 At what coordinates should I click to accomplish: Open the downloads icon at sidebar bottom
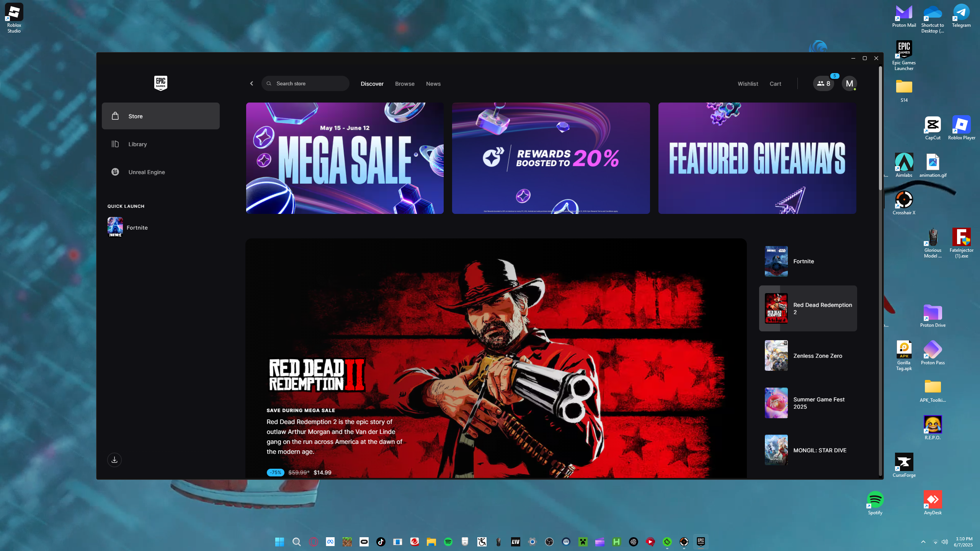114,460
